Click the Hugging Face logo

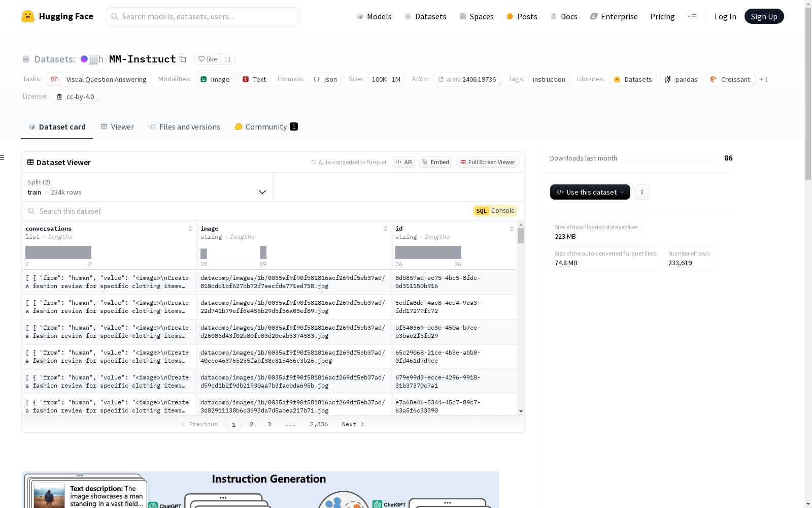pos(57,16)
